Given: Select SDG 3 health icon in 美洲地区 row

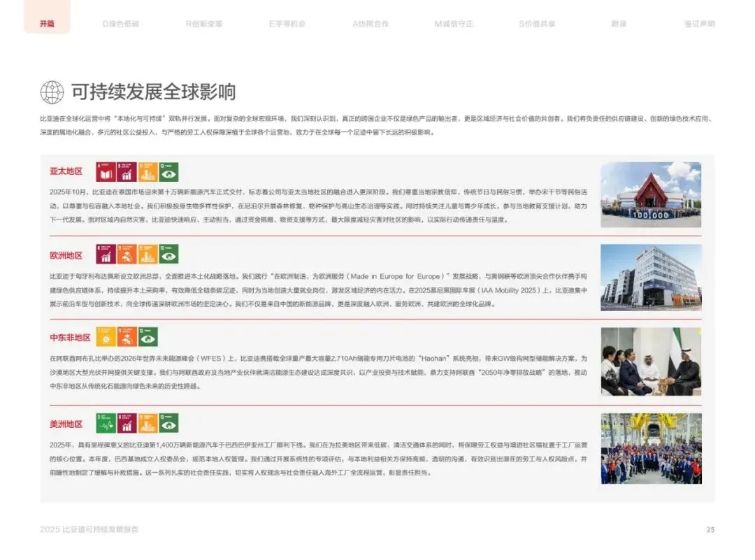Looking at the screenshot, I should point(106,423).
